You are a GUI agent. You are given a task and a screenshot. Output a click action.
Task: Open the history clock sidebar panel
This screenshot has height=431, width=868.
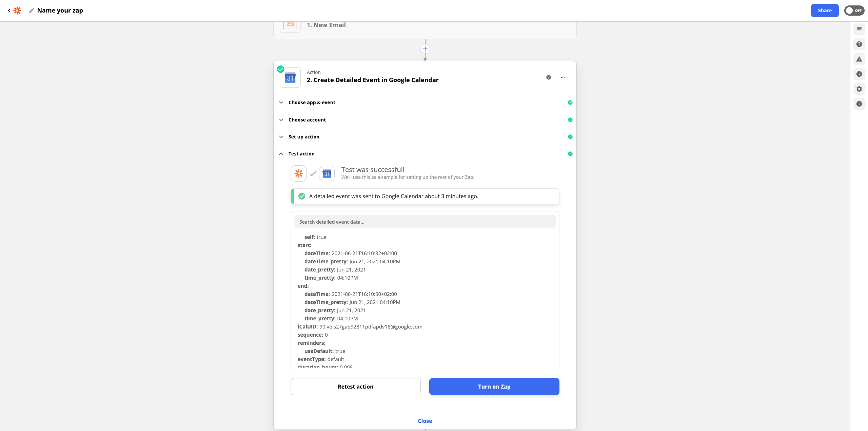[x=859, y=74]
